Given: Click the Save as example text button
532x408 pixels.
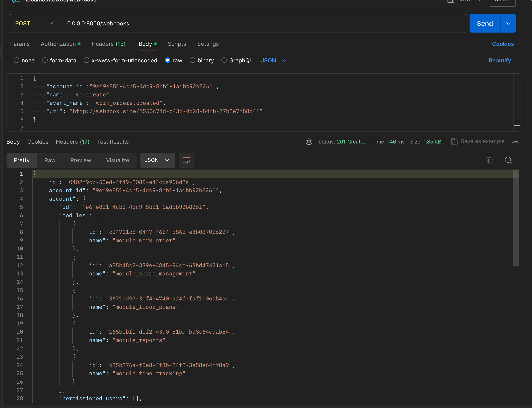Looking at the screenshot, I should click(482, 141).
